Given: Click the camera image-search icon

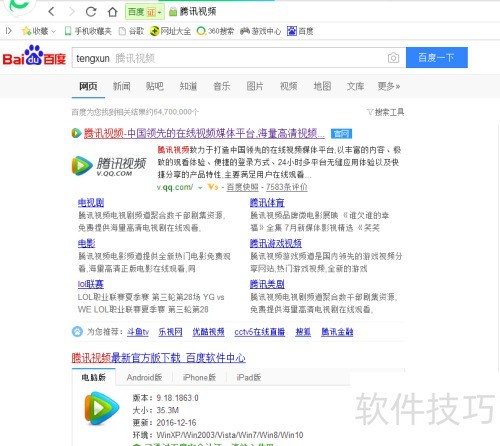Looking at the screenshot, I should click(393, 58).
